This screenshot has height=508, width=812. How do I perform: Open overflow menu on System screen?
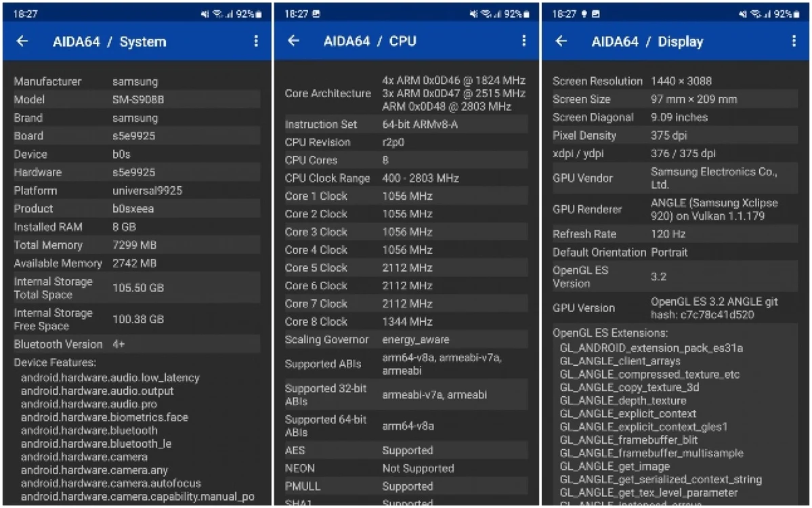tap(256, 41)
